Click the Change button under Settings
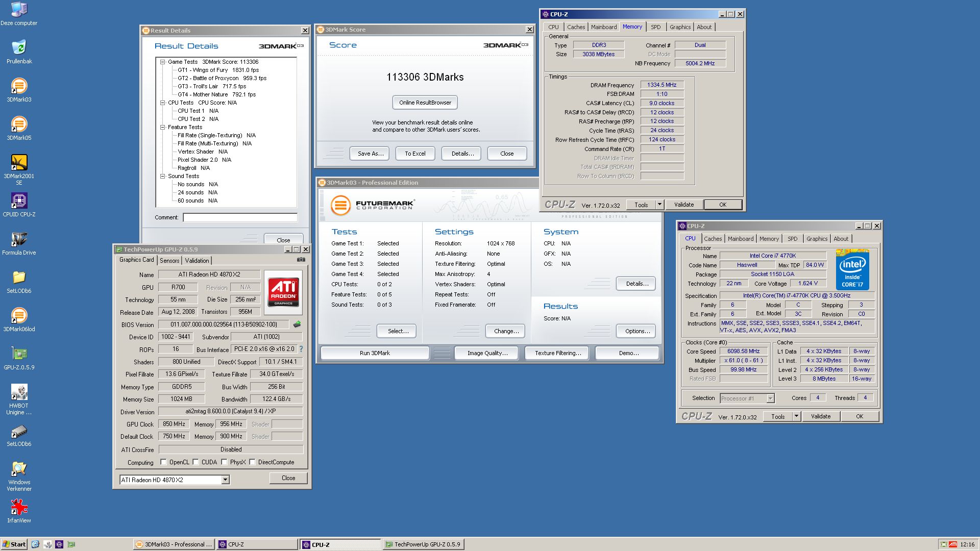 click(x=506, y=331)
